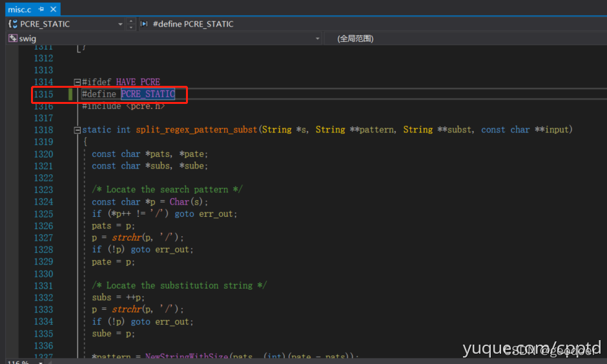607x364 pixels.
Task: Click 'const char **input' parameter
Action: pos(525,130)
